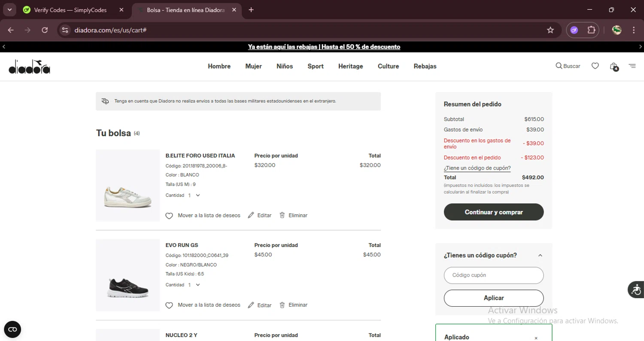Open the Niños menu
644x341 pixels.
(285, 66)
